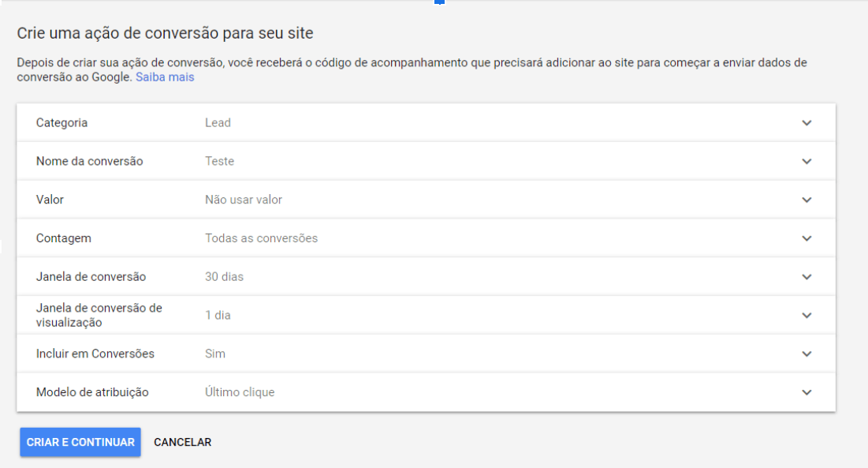Click the CRIAR E CONTINUAR button

(80, 442)
